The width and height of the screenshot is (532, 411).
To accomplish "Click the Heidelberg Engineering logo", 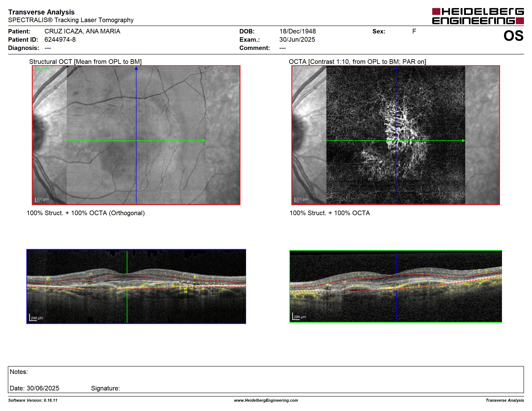I will pos(478,16).
